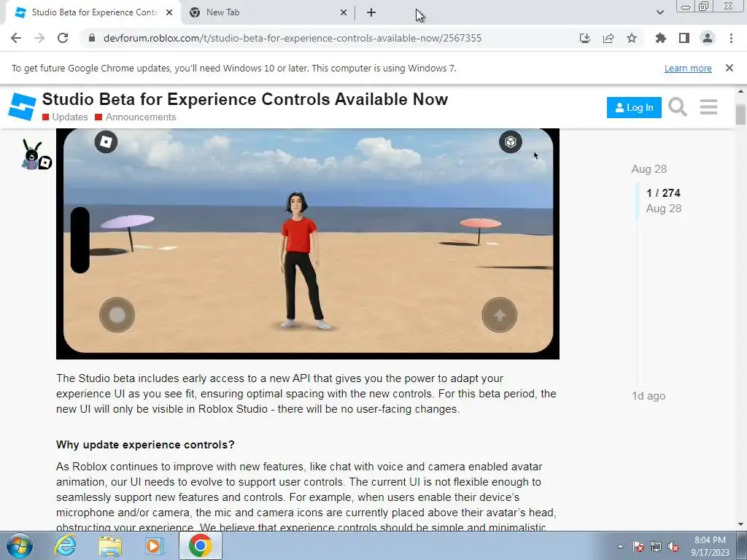This screenshot has width=747, height=560.
Task: Open the Action Center flag icon
Action: 638,547
